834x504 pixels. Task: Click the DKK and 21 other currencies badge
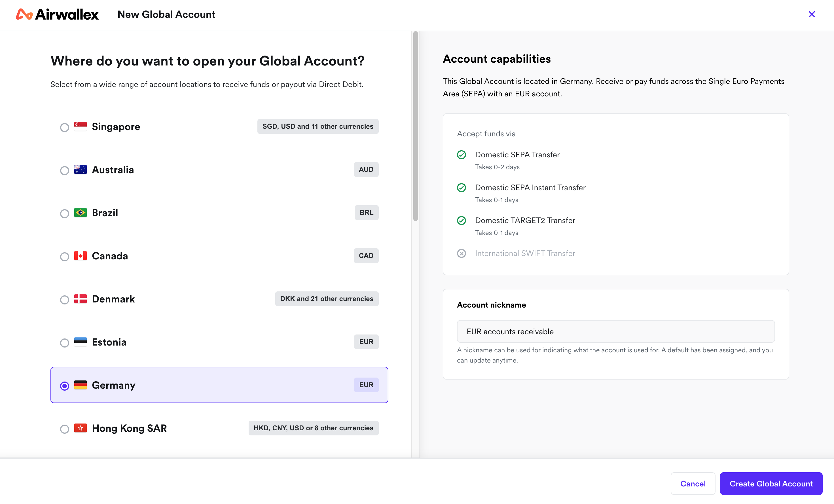click(327, 298)
